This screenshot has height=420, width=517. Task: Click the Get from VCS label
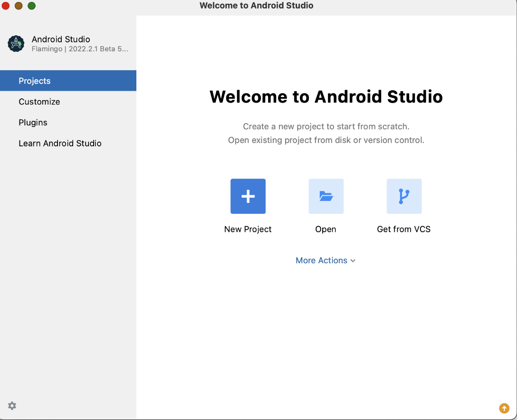tap(403, 229)
